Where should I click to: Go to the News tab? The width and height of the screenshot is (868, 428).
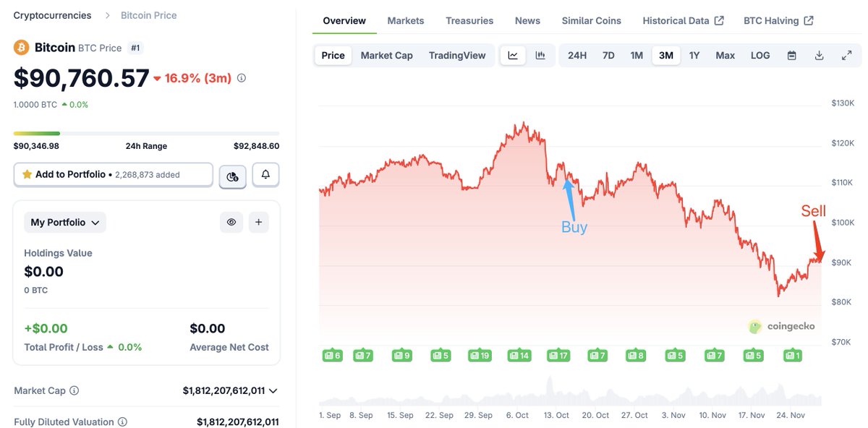(527, 21)
